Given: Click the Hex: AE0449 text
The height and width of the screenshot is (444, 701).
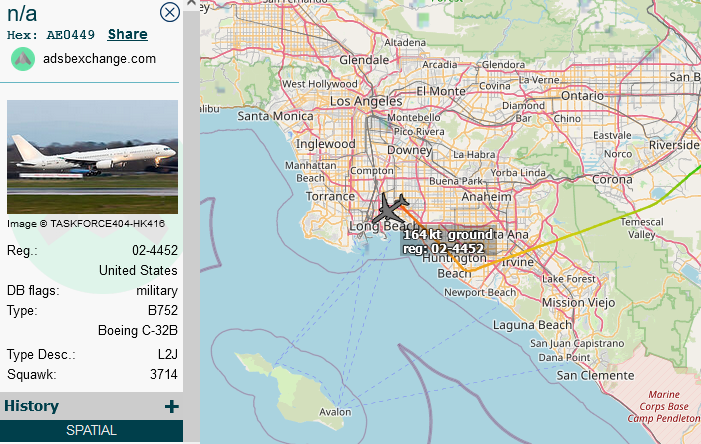Looking at the screenshot, I should coord(51,35).
